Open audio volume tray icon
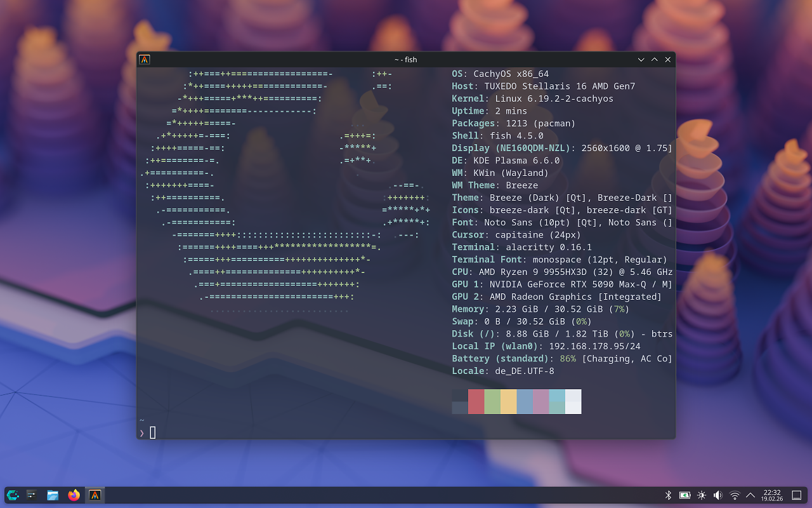Image resolution: width=812 pixels, height=508 pixels. tap(718, 495)
